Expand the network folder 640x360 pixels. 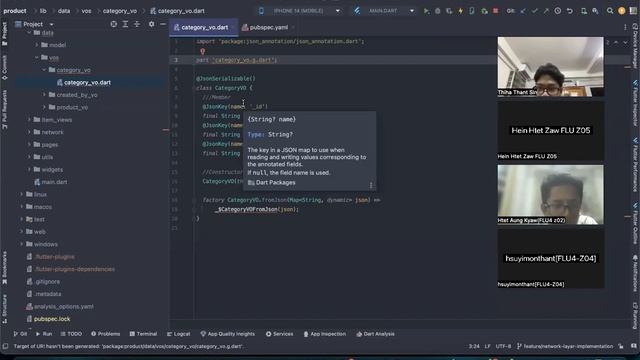[29, 132]
